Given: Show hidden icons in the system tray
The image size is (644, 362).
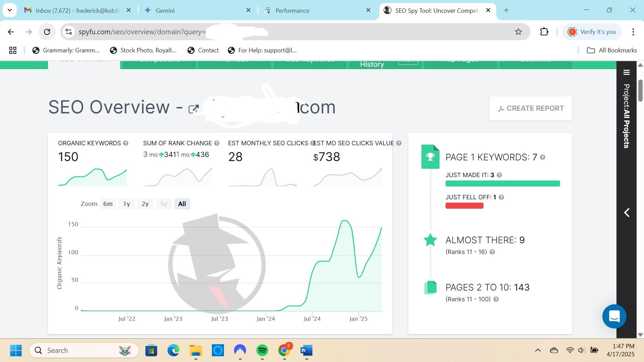Looking at the screenshot, I should (x=538, y=350).
